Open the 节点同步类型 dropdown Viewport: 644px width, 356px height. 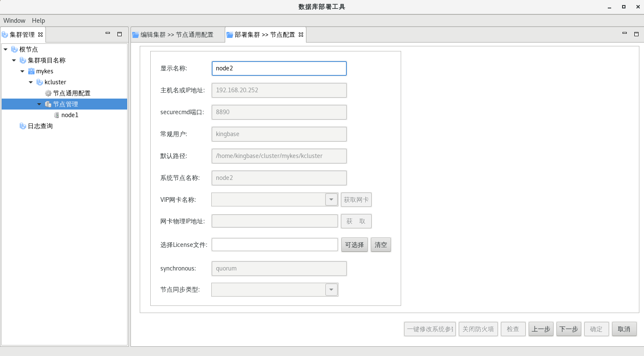331,290
